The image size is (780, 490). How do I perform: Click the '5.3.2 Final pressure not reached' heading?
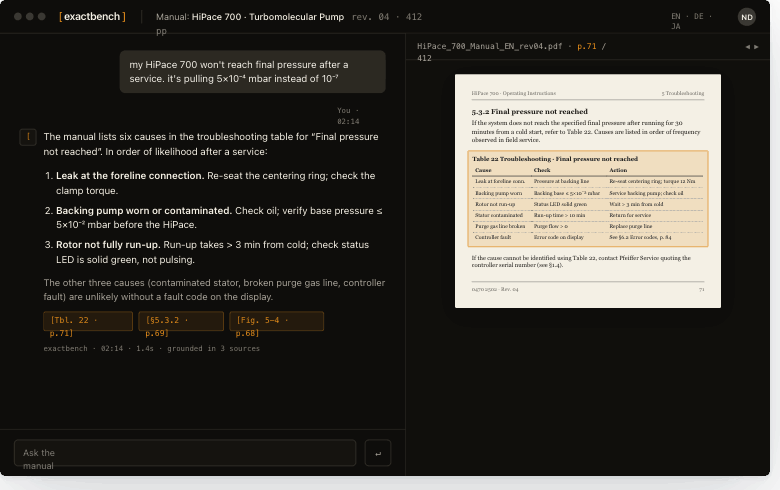tap(529, 111)
